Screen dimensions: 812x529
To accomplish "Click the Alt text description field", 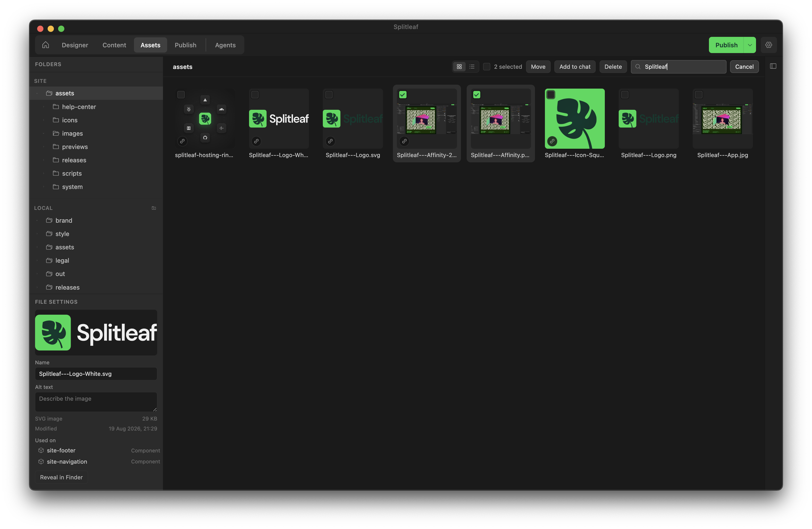I will tap(96, 402).
